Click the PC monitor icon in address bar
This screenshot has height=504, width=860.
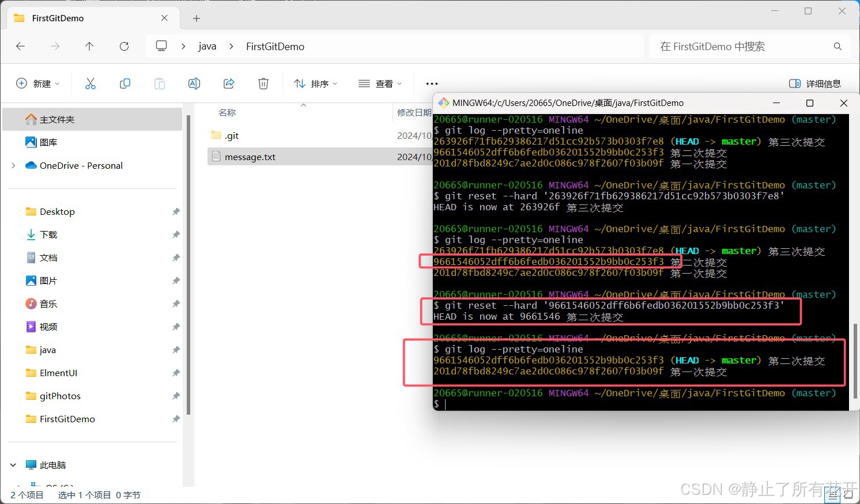(x=161, y=46)
